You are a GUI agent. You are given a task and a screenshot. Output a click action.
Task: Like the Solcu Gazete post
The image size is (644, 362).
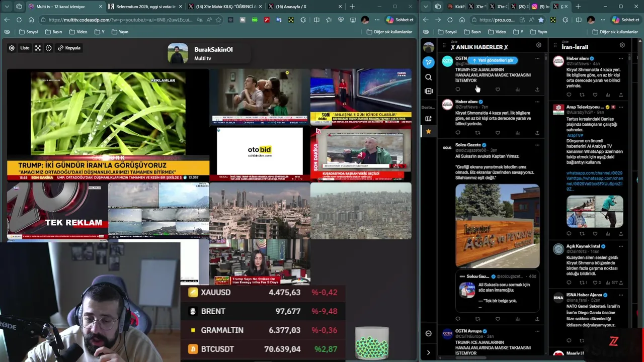[498, 319]
